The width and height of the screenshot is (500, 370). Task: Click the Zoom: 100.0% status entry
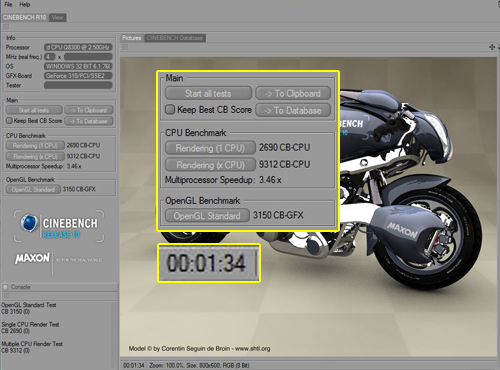pyautogui.click(x=166, y=365)
